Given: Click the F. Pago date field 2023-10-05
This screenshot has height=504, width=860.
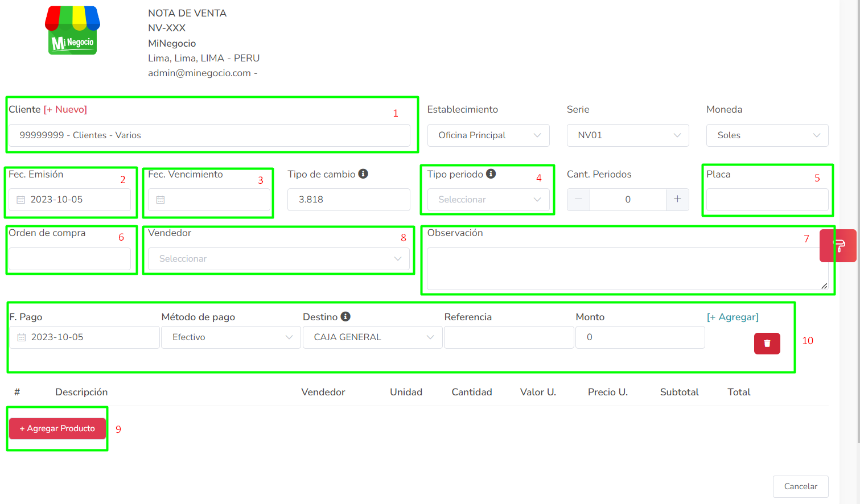Looking at the screenshot, I should coord(84,337).
